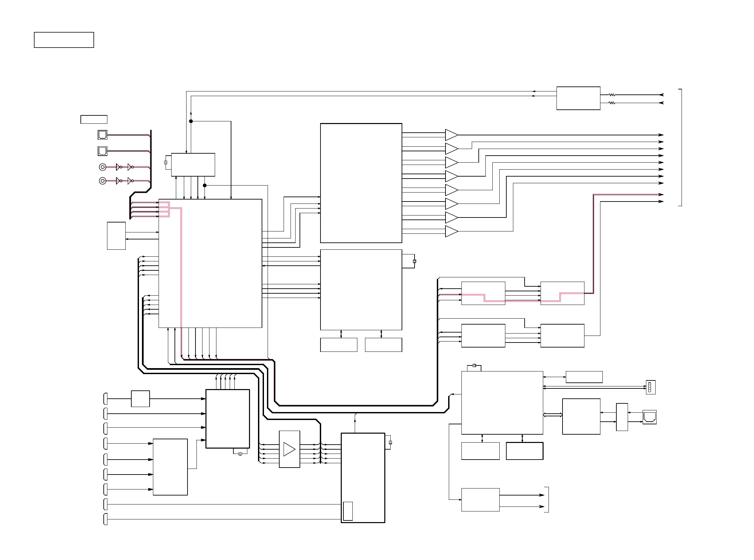Screen dimensions: 754x560
Task: Click the upper black junction dot
Action: coord(191,121)
